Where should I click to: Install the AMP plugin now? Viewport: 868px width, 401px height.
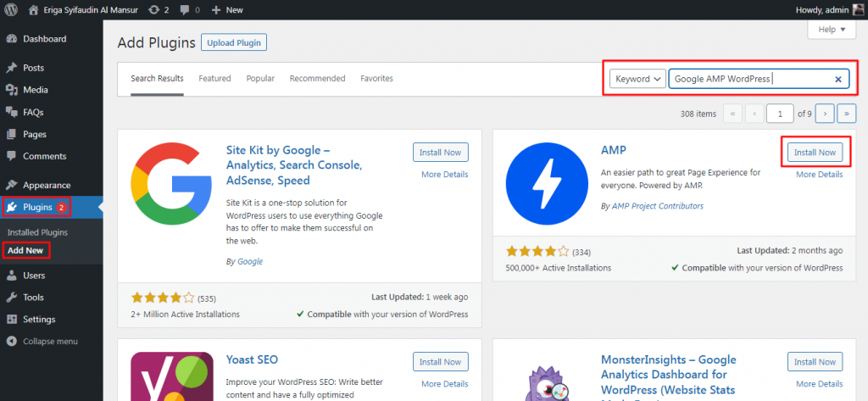click(x=815, y=153)
